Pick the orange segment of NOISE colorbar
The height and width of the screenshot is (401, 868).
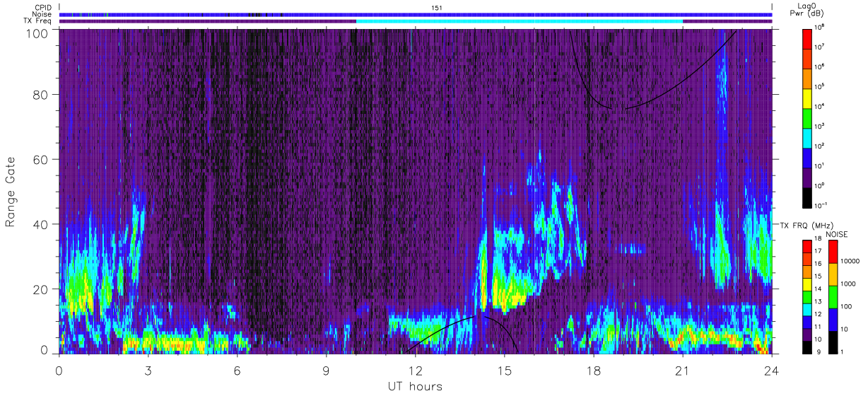(x=833, y=274)
